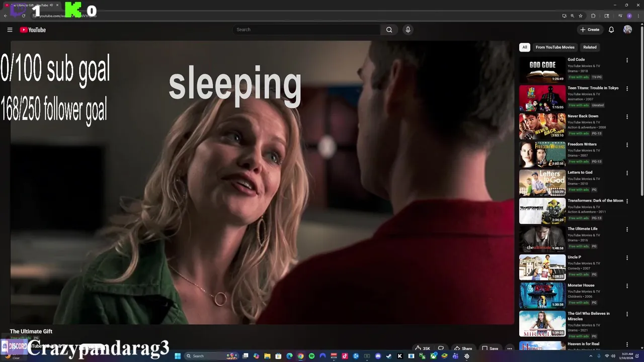This screenshot has width=644, height=362.
Task: Bookmark this page with the star icon
Action: pos(581,16)
